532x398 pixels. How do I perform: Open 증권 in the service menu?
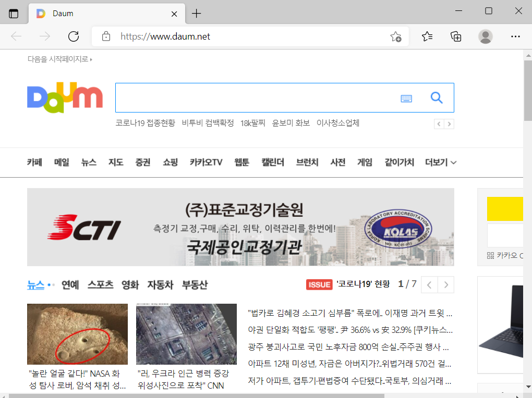[143, 163]
